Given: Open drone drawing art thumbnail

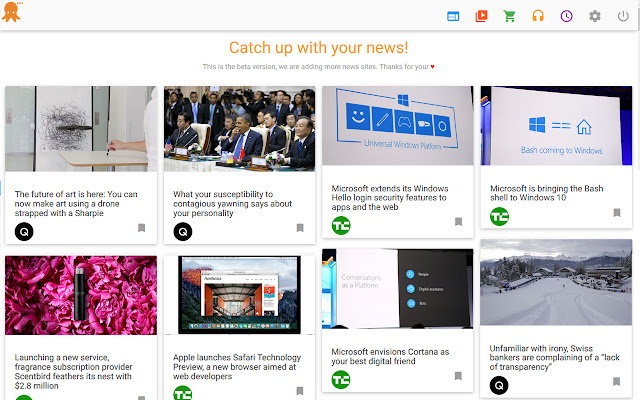Looking at the screenshot, I should tap(81, 129).
